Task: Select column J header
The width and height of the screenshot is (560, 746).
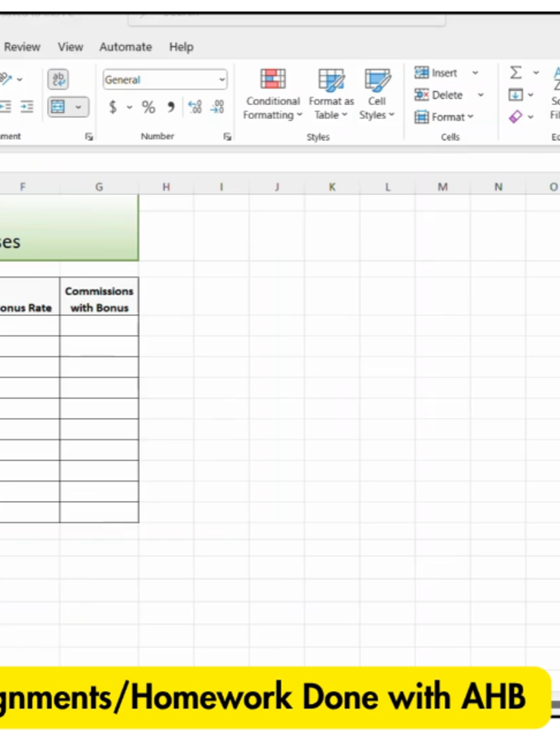Action: 277,187
